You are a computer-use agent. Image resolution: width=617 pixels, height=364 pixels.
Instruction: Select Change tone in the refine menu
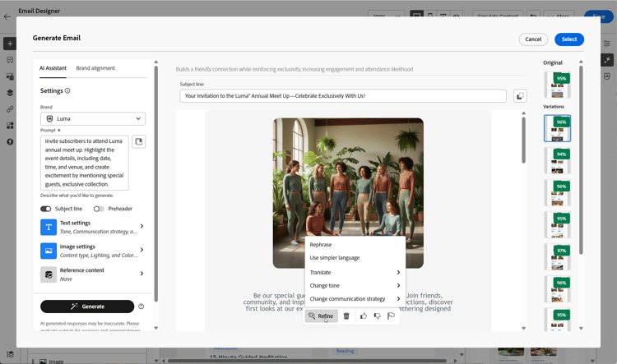point(355,285)
